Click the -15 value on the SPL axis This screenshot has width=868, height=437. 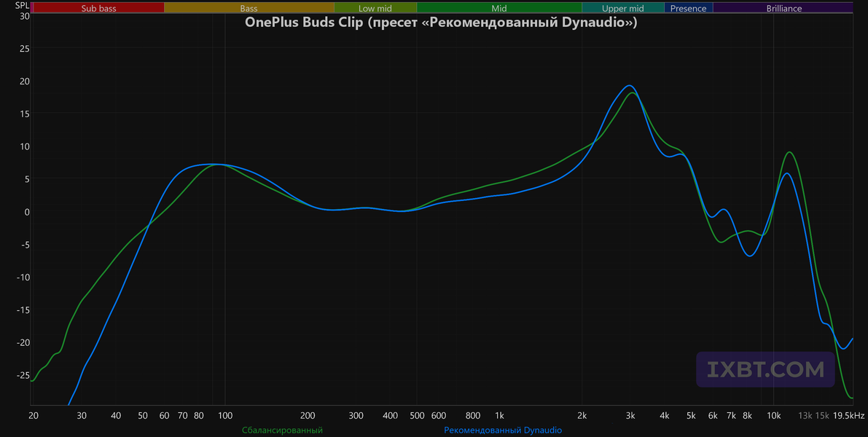click(23, 310)
